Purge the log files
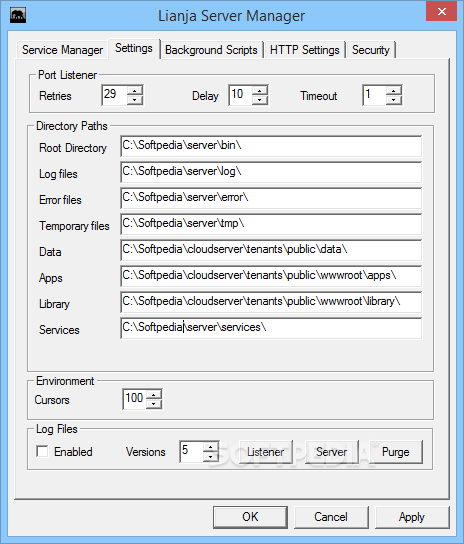 tap(396, 452)
